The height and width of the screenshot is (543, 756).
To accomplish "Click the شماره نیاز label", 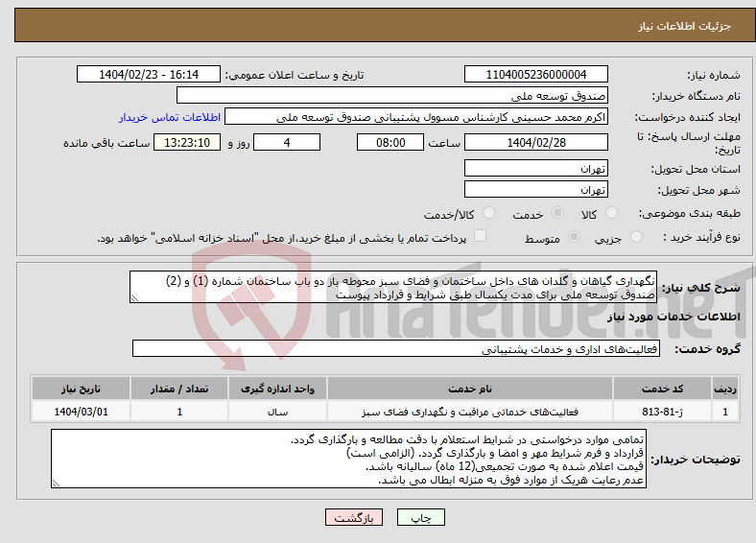I will click(714, 75).
